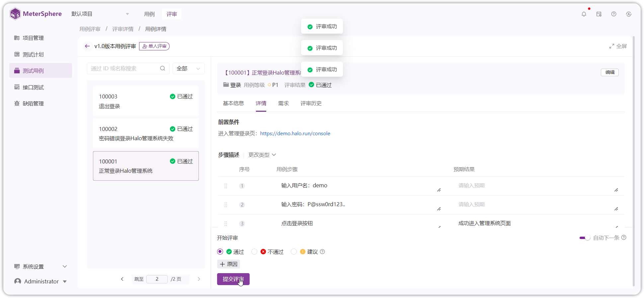
Task: Select case 100003 退出登录
Action: [146, 101]
